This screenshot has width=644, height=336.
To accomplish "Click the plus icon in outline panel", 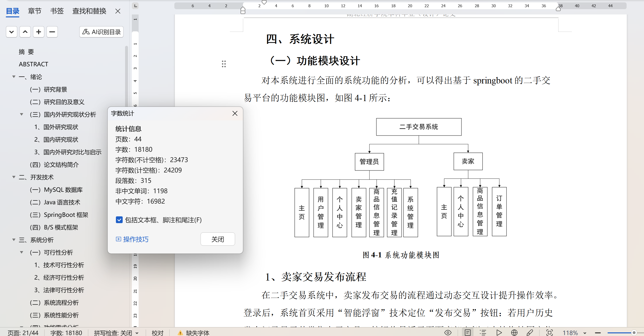I will click(x=38, y=32).
